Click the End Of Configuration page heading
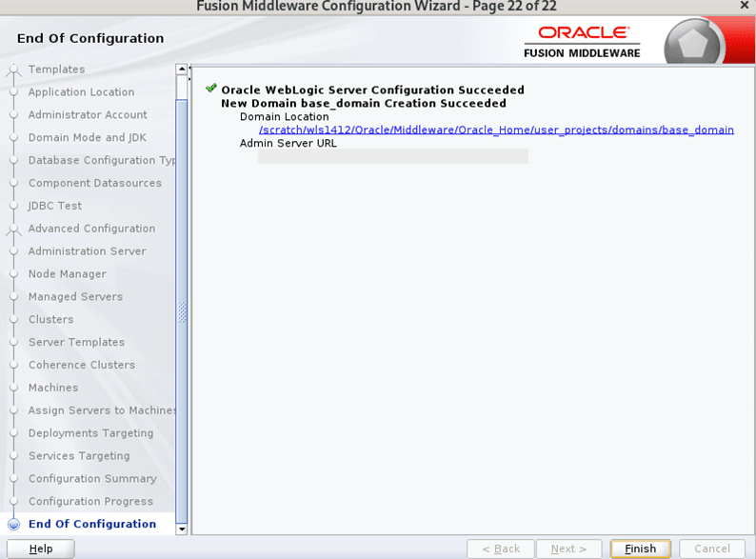 pyautogui.click(x=90, y=38)
